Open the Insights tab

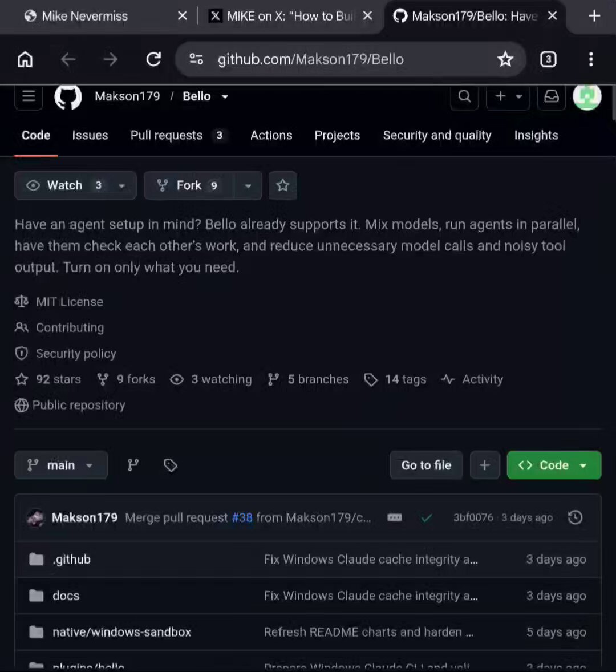click(x=536, y=135)
